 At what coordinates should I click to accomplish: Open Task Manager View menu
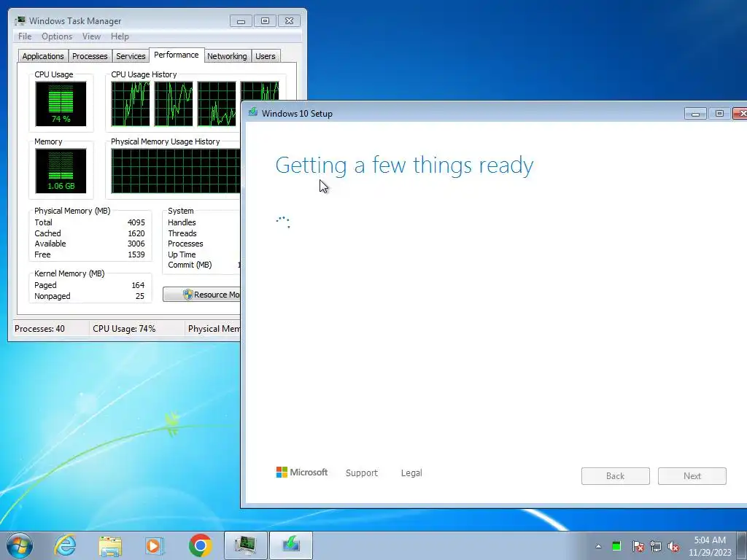point(91,36)
